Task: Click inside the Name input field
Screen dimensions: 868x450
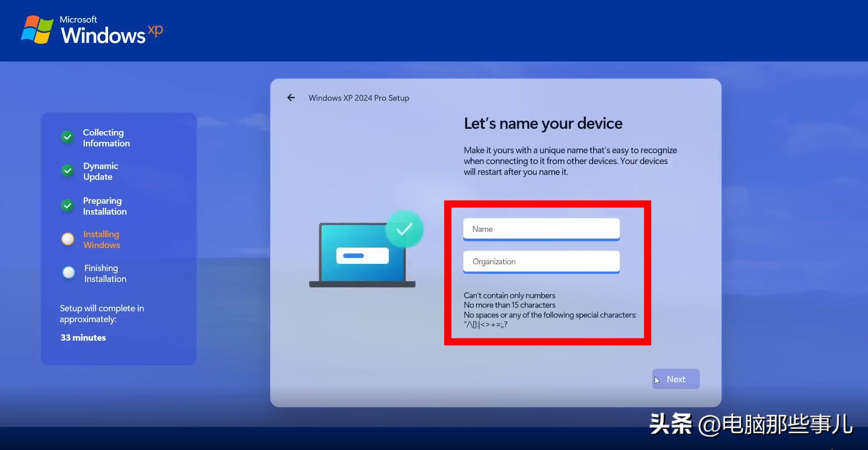Action: pos(541,229)
